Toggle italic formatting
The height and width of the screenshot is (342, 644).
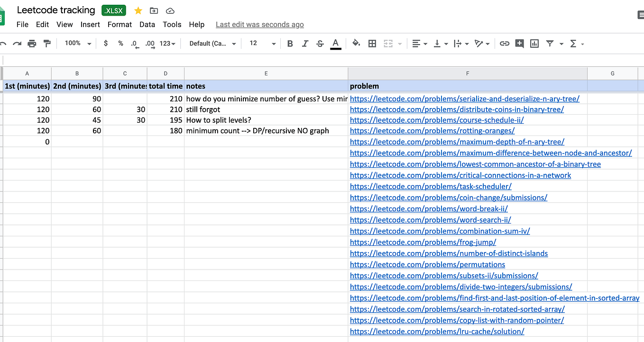305,44
